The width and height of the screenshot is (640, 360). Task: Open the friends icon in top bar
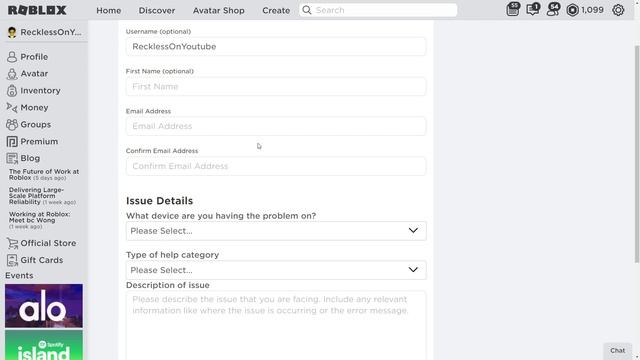click(x=553, y=9)
